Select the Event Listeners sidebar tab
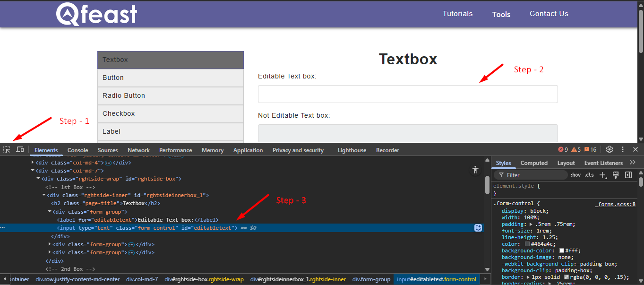Viewport: 644px width, 285px height. pos(603,163)
